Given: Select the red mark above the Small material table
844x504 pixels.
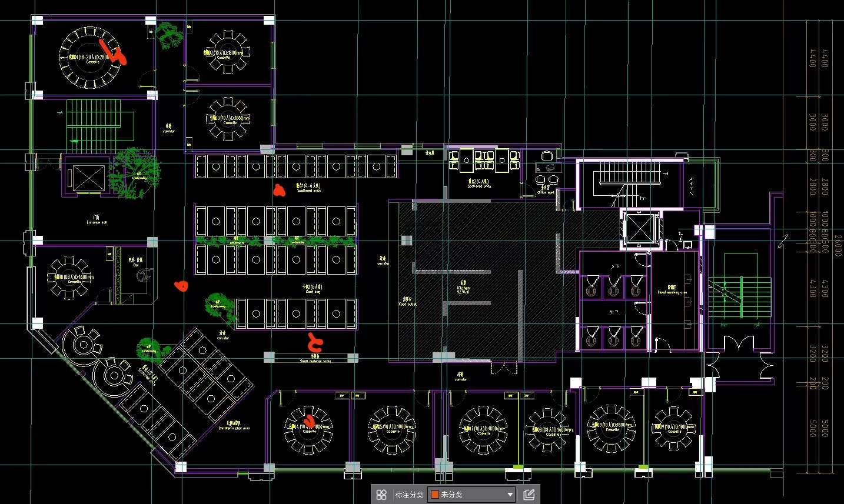Looking at the screenshot, I should pyautogui.click(x=315, y=342).
